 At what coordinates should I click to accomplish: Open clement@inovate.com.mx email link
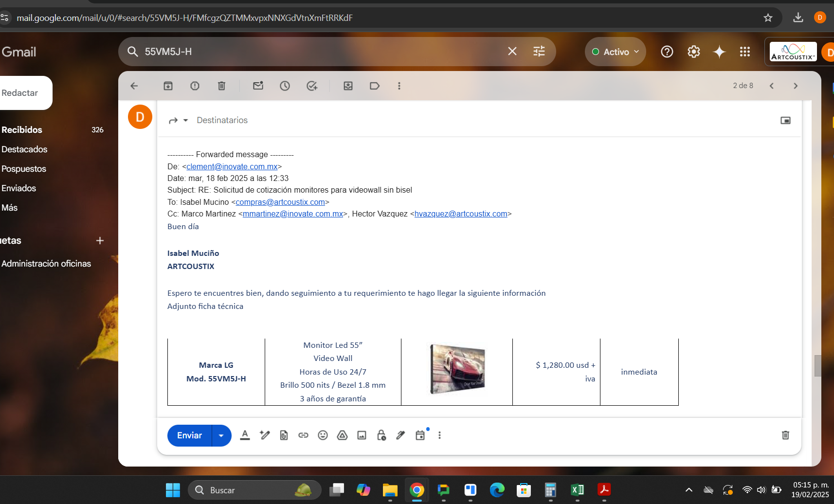(232, 166)
